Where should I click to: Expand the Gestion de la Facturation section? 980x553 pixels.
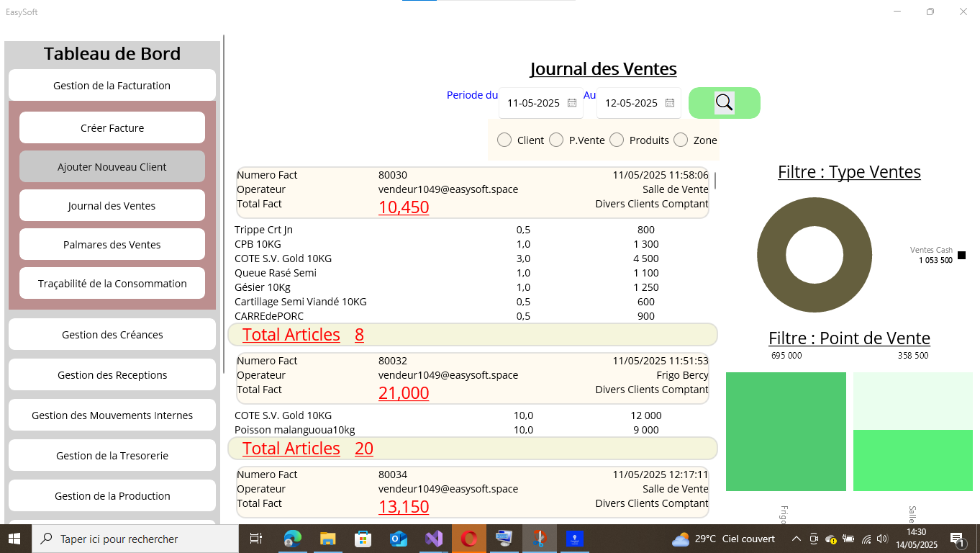tap(112, 85)
